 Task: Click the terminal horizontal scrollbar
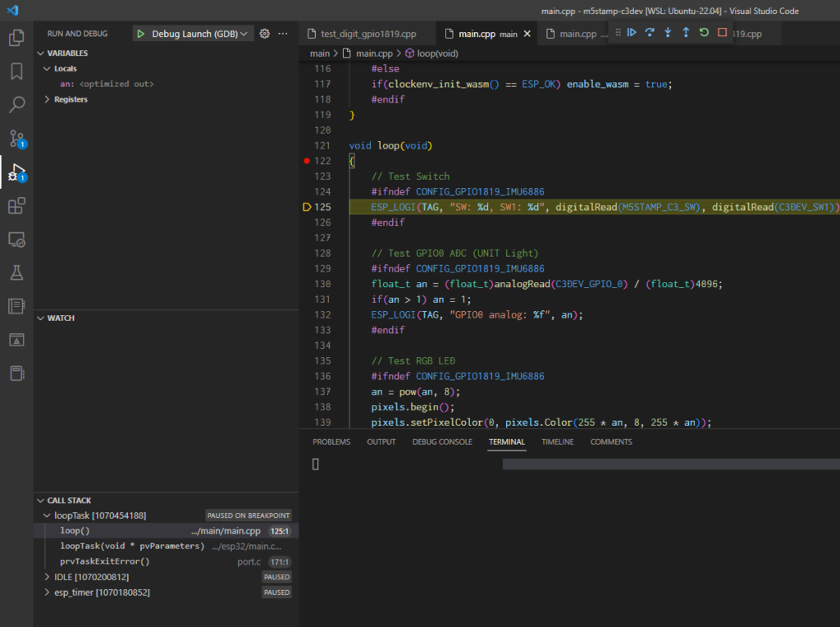click(x=670, y=465)
